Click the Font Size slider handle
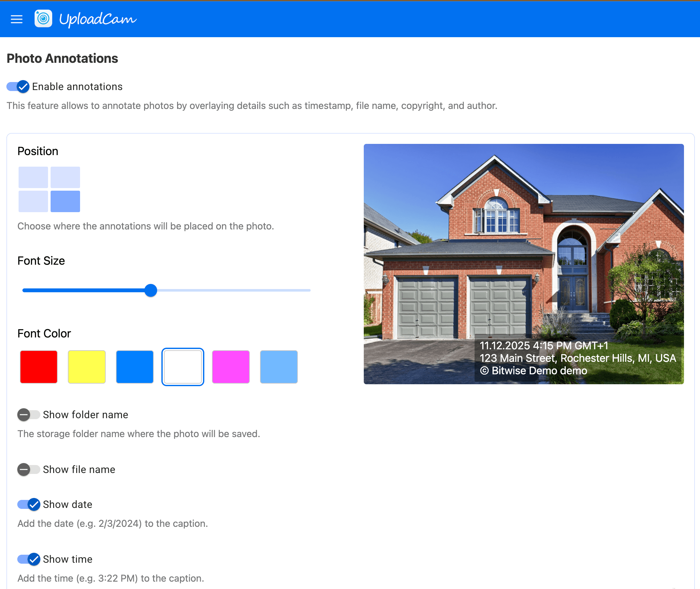Screen dimensions: 700x589 (151, 290)
